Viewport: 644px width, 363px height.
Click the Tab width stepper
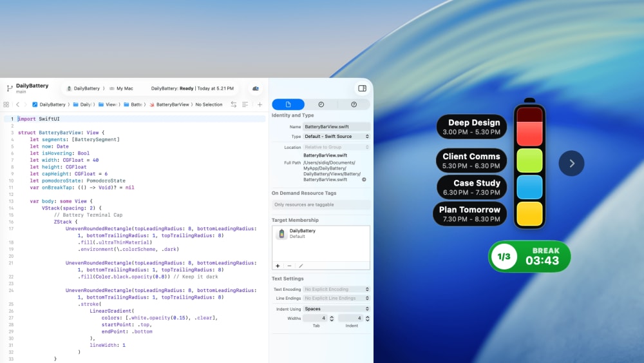332,319
